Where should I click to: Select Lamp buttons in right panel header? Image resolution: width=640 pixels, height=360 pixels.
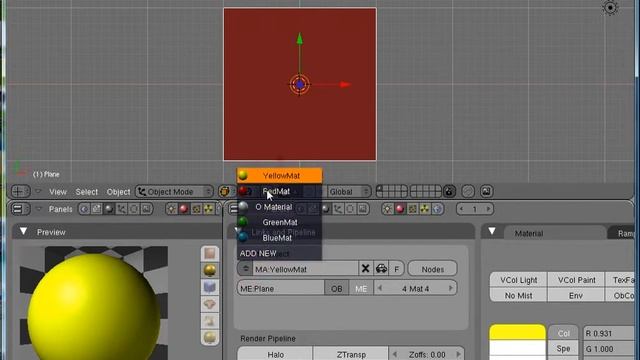(387, 209)
